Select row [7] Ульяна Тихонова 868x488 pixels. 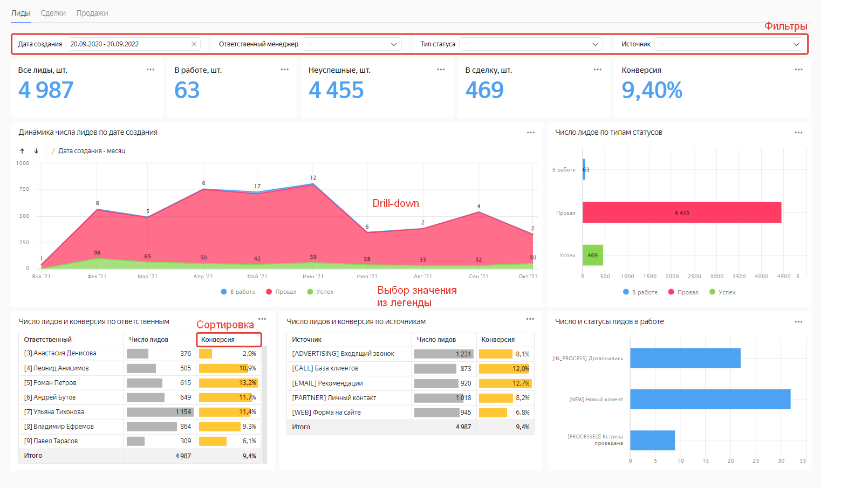click(140, 412)
